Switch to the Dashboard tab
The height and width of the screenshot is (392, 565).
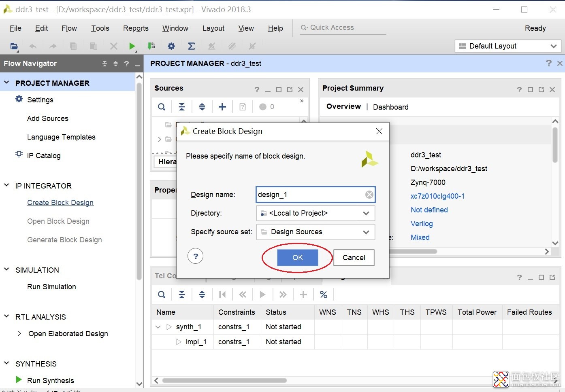coord(390,107)
